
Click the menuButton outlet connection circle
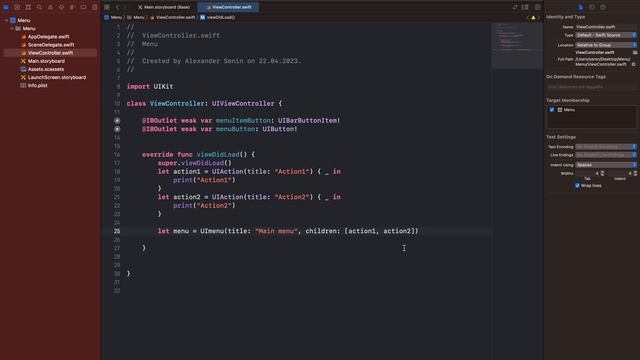point(117,129)
